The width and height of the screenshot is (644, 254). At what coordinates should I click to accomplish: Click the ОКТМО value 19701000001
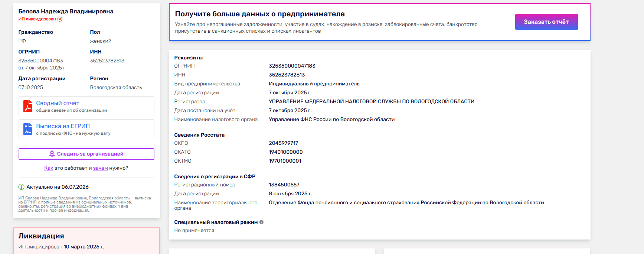click(x=285, y=161)
